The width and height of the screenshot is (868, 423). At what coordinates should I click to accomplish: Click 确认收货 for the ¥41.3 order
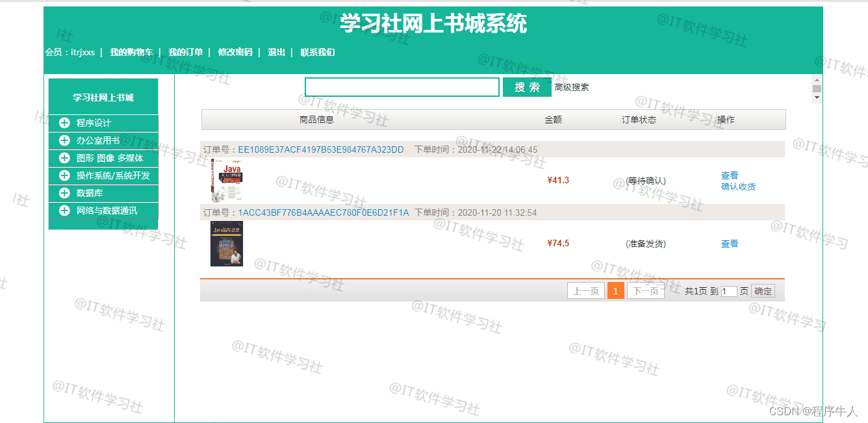coord(738,186)
